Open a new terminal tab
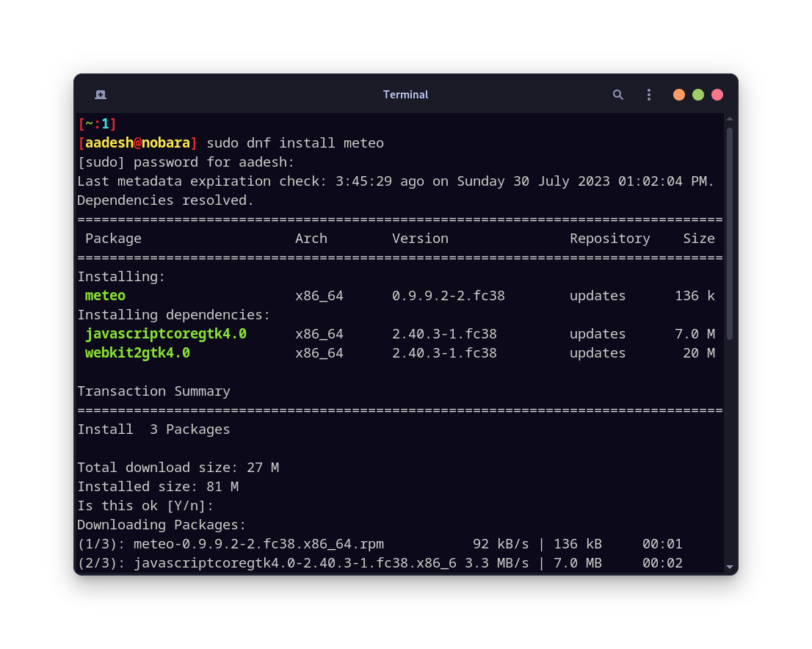The width and height of the screenshot is (812, 649). click(100, 95)
